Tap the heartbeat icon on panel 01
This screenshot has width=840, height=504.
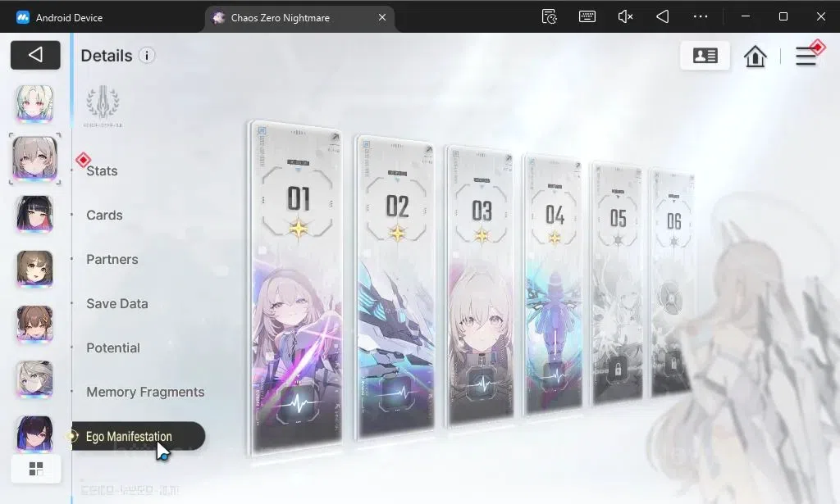(298, 403)
